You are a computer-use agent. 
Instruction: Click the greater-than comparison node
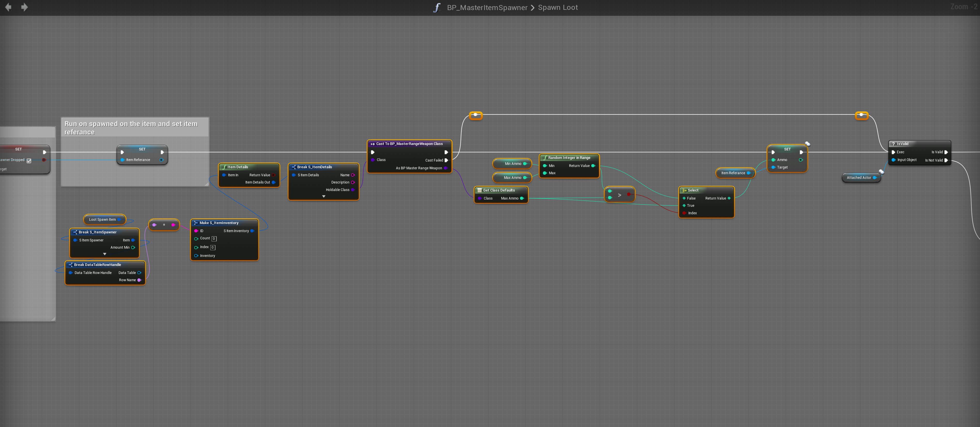coord(619,195)
